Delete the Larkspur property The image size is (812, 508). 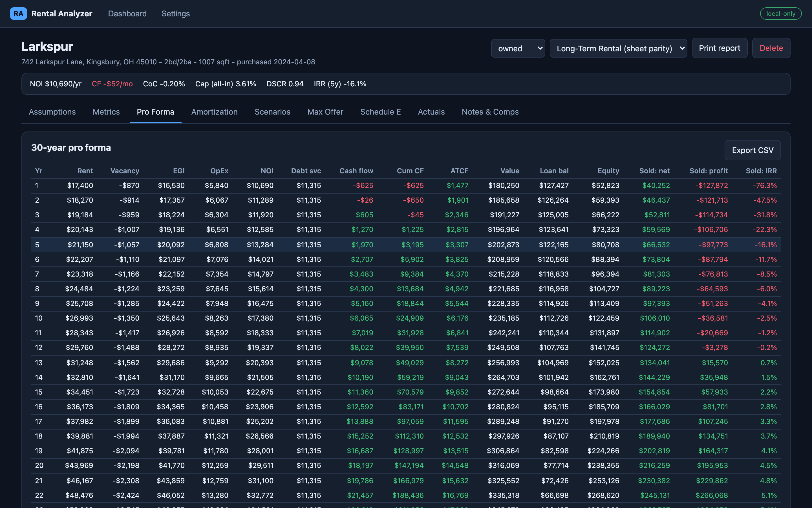[771, 48]
